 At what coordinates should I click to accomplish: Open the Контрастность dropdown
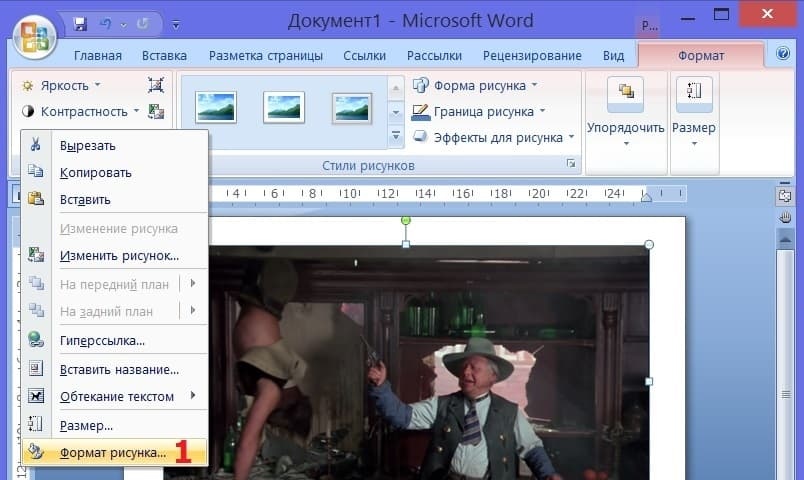tap(81, 111)
